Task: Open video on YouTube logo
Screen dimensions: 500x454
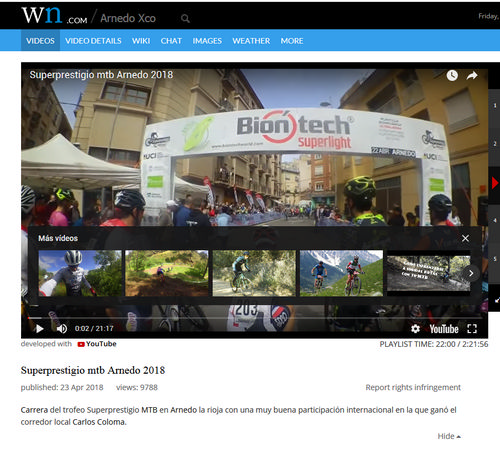Action: tap(444, 329)
